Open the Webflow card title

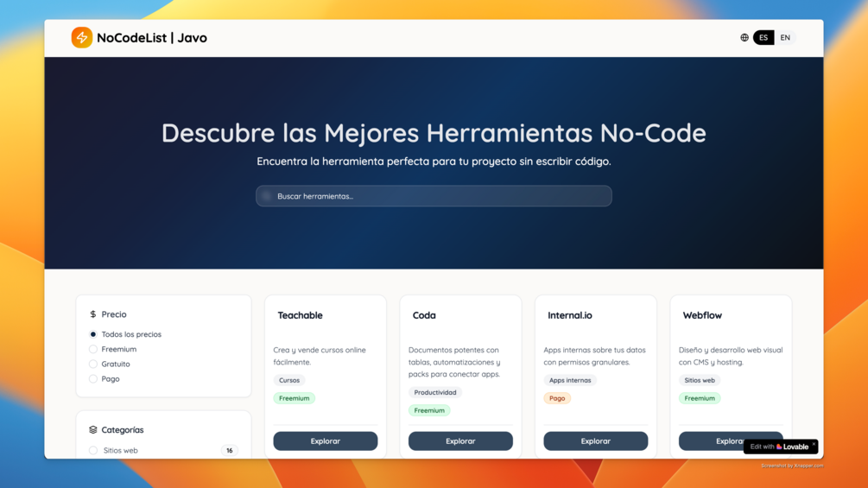coord(702,315)
